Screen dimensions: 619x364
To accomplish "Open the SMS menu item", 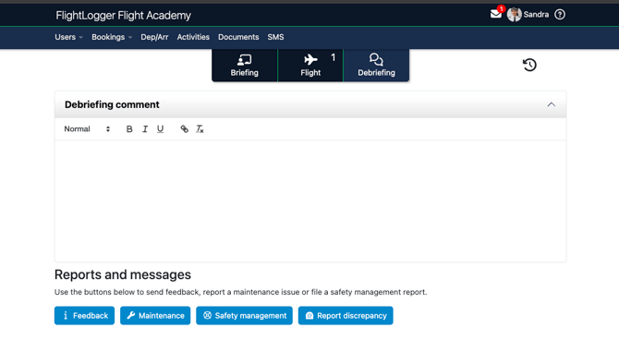I will 275,37.
